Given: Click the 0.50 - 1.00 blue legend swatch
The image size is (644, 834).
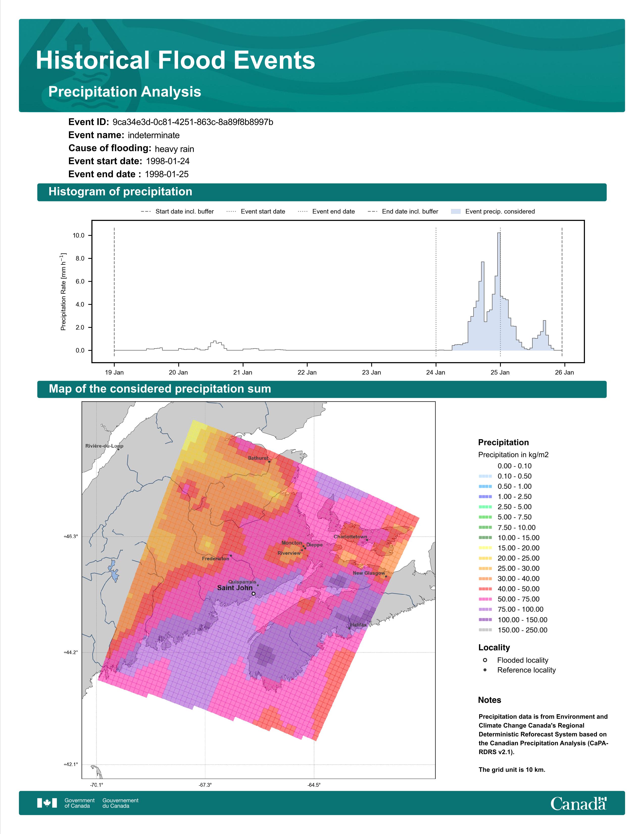Looking at the screenshot, I should tap(485, 487).
